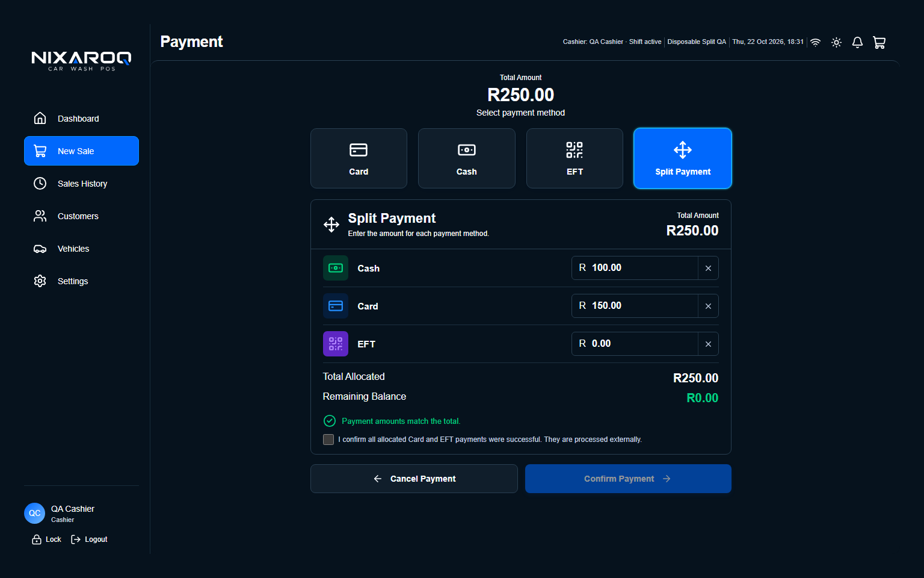
Task: Click the 'Disposable Split QA' header text
Action: (x=697, y=42)
